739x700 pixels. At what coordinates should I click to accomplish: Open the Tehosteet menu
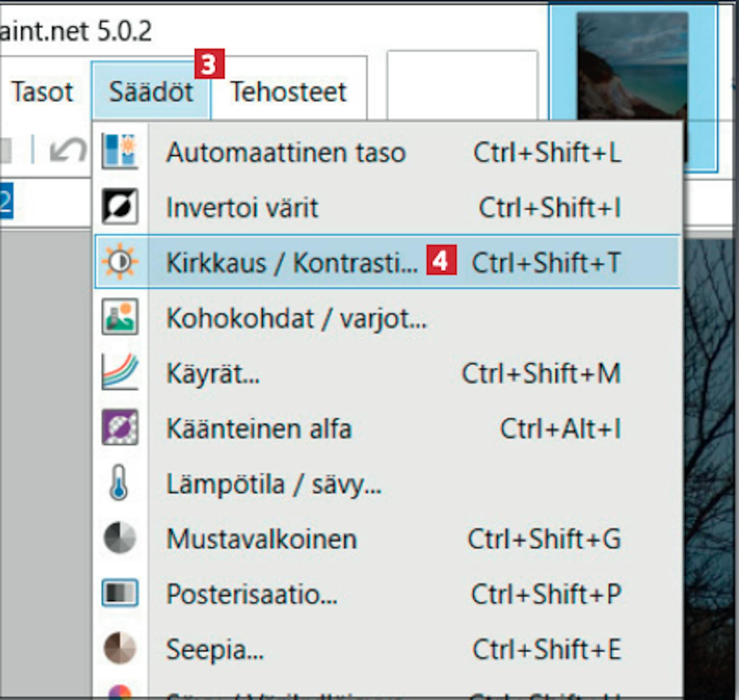[x=289, y=92]
